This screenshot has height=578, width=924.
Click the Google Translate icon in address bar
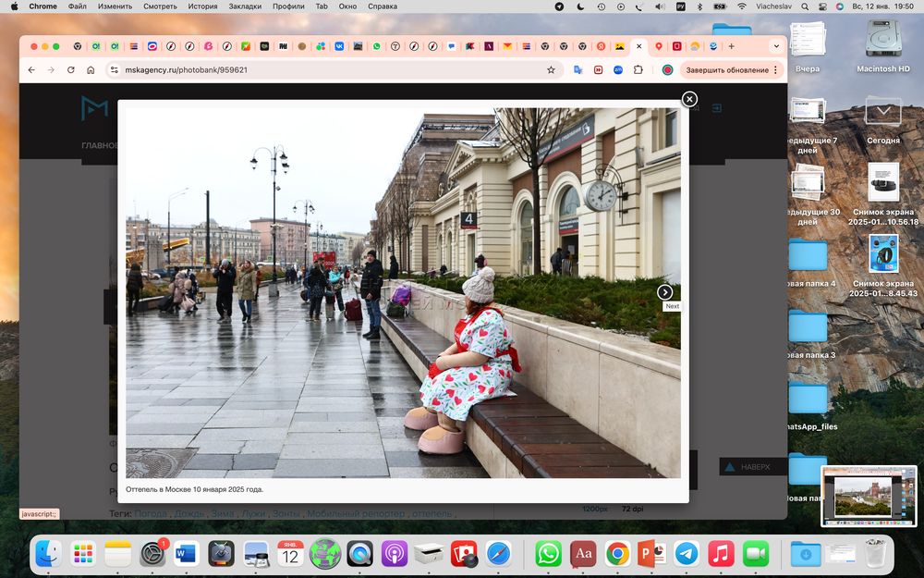(x=577, y=69)
